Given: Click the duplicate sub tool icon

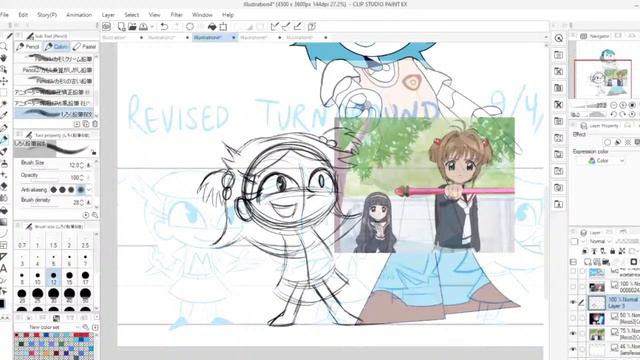Looking at the screenshot, I should click(86, 124).
